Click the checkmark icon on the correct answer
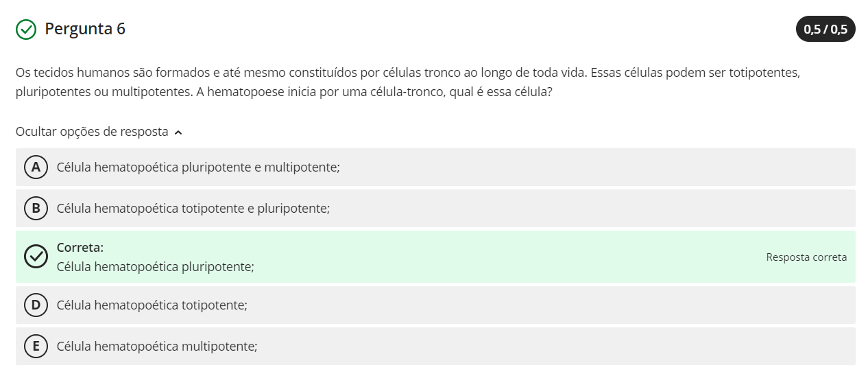The width and height of the screenshot is (868, 374). (x=36, y=257)
